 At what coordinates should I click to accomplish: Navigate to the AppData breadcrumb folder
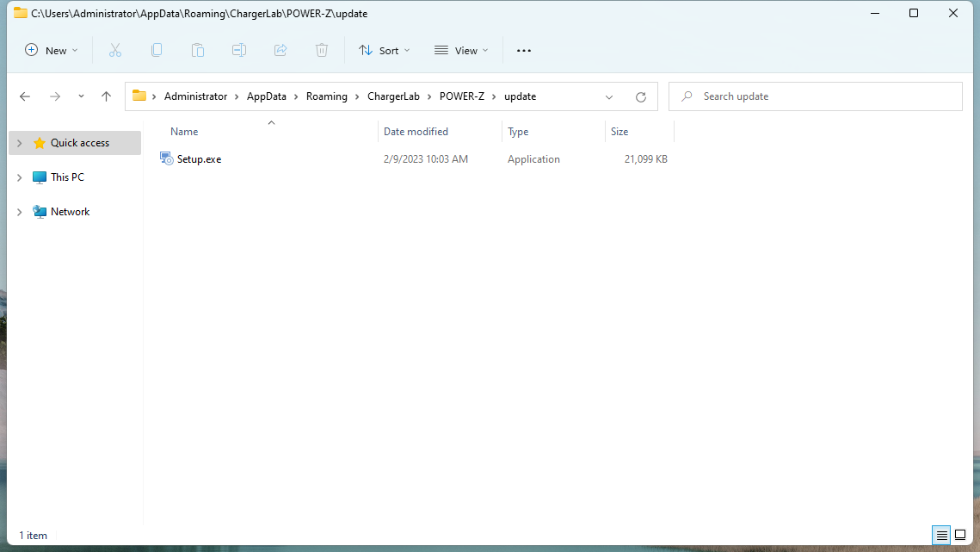click(x=267, y=96)
